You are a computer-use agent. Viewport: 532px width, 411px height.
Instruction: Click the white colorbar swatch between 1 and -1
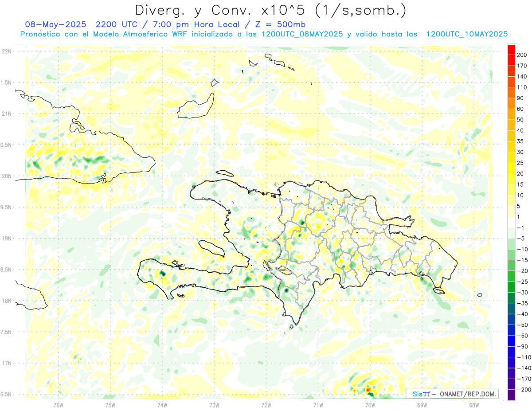[x=511, y=222]
